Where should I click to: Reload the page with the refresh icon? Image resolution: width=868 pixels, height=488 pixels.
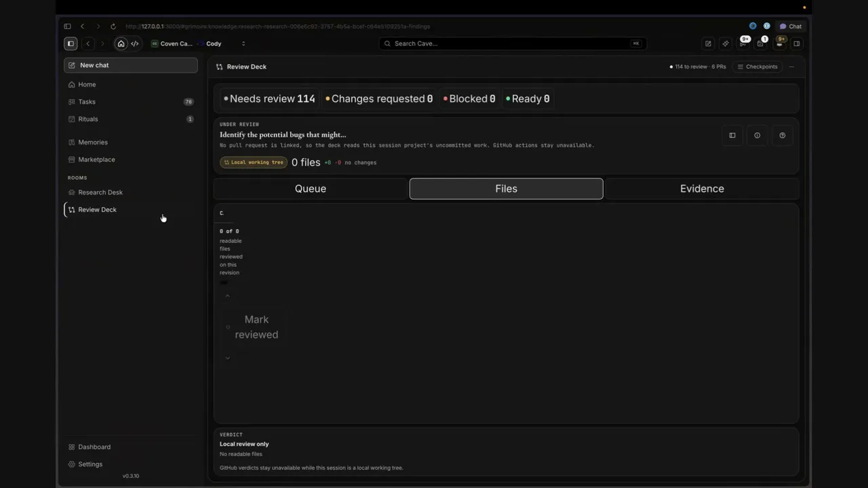[113, 26]
